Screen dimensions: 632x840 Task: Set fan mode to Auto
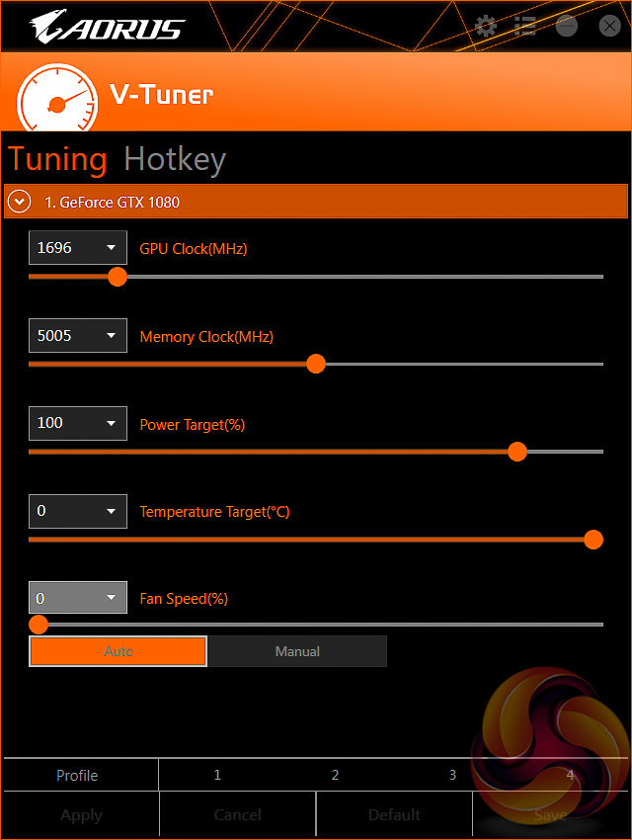118,651
